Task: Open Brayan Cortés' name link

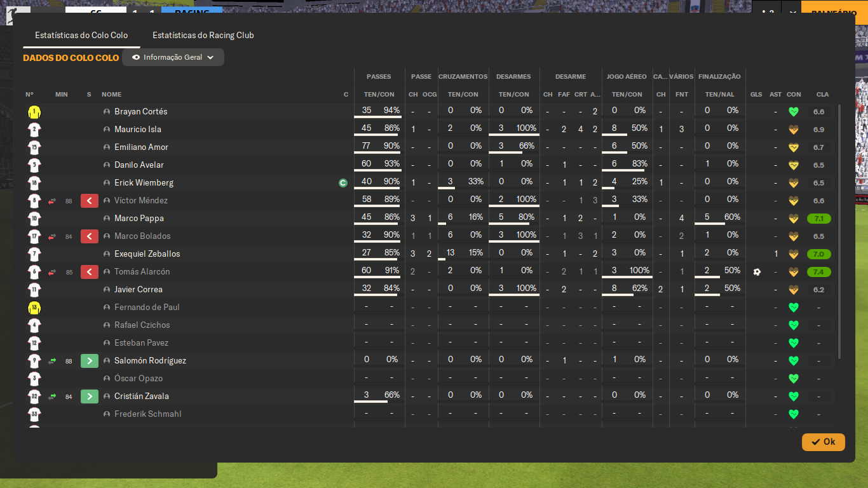Action: (x=141, y=112)
